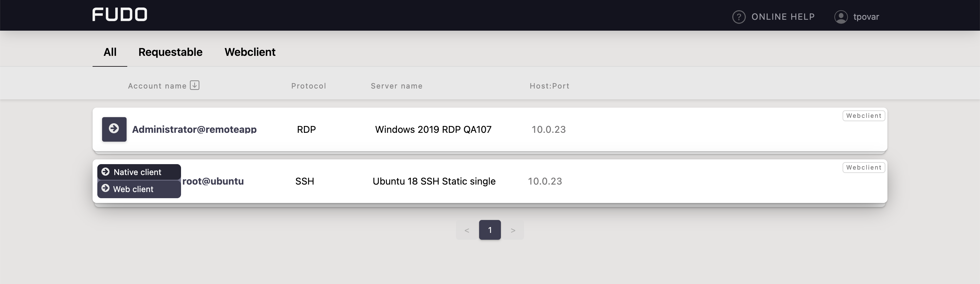This screenshot has width=980, height=284.
Task: Select page 1 in pagination
Action: 490,230
